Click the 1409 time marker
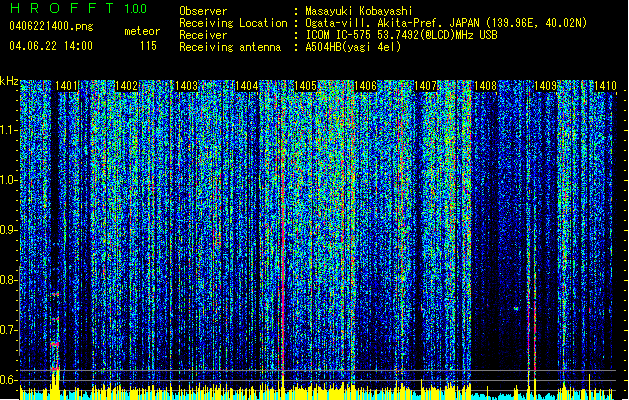The height and width of the screenshot is (400, 629). [x=546, y=86]
